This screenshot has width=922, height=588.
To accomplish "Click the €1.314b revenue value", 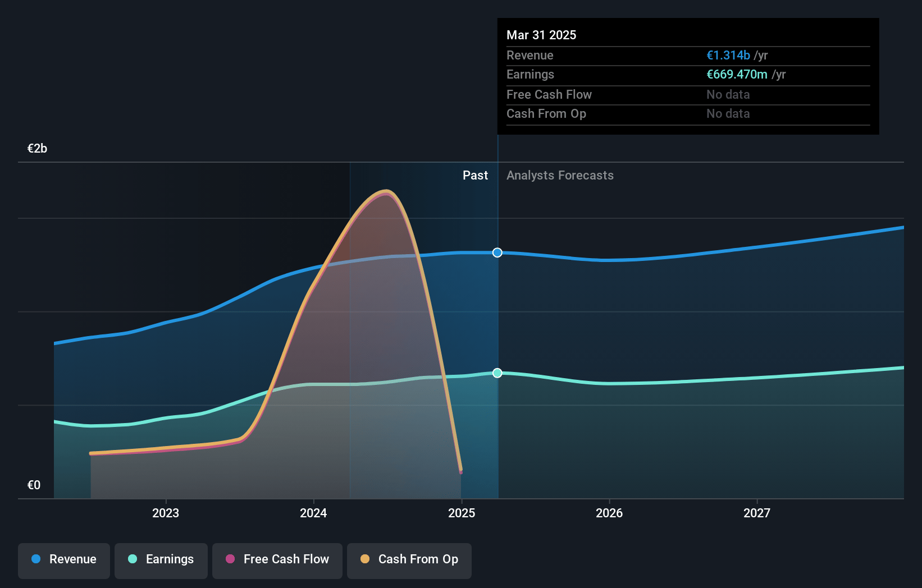I will (728, 55).
